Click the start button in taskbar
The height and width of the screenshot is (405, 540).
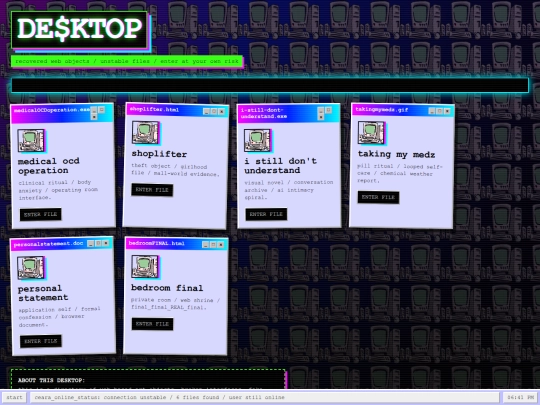(14, 397)
